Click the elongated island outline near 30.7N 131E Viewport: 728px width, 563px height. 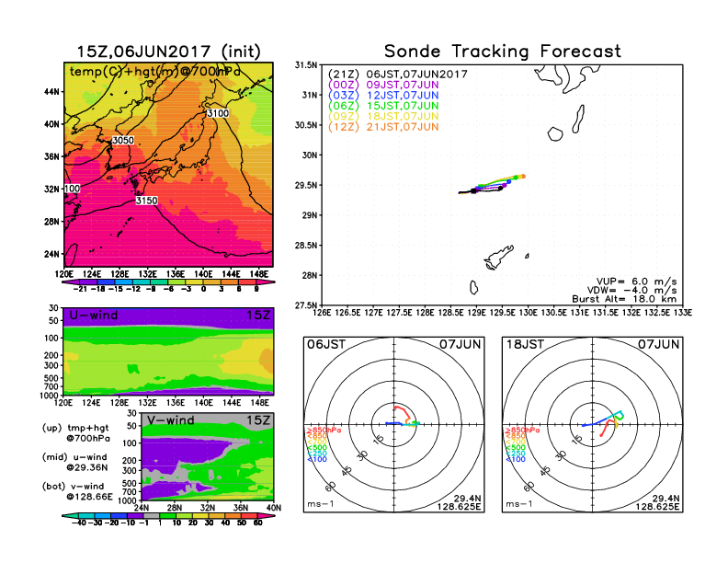click(x=578, y=119)
